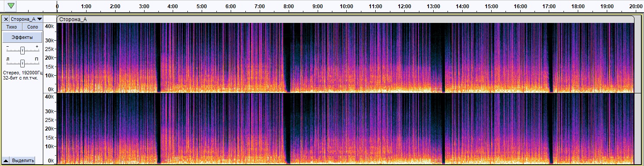Click the plus end of the gain slider
The height and width of the screenshot is (166, 644).
tap(37, 46)
